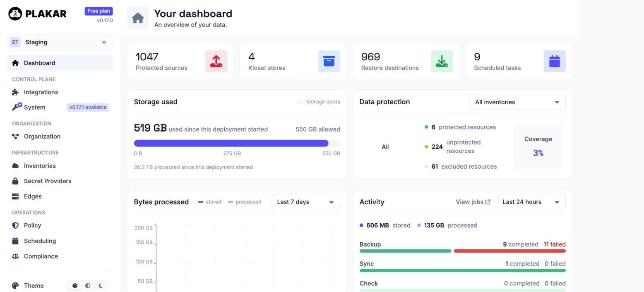
Task: Switch to auto theme half-circle toggle
Action: tap(88, 286)
